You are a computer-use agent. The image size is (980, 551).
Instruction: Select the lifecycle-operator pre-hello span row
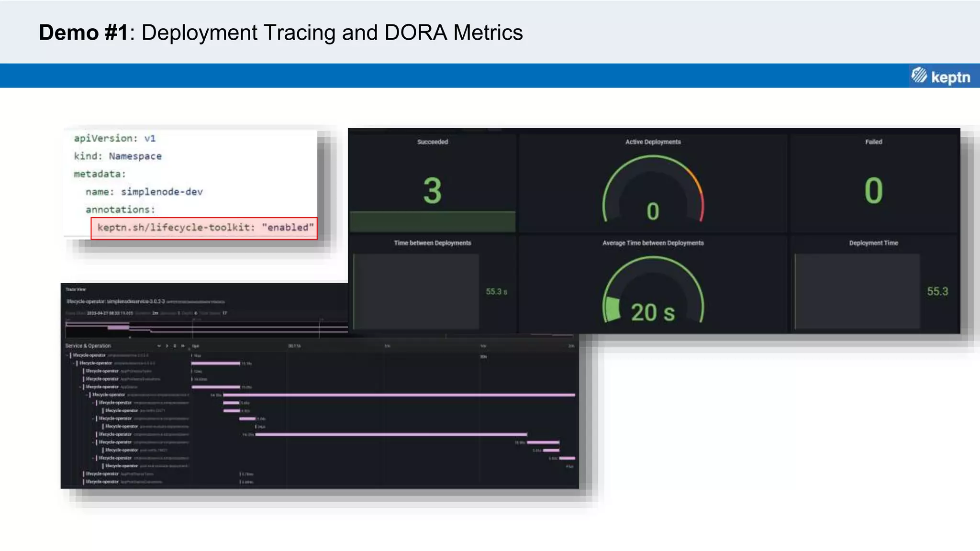point(135,410)
